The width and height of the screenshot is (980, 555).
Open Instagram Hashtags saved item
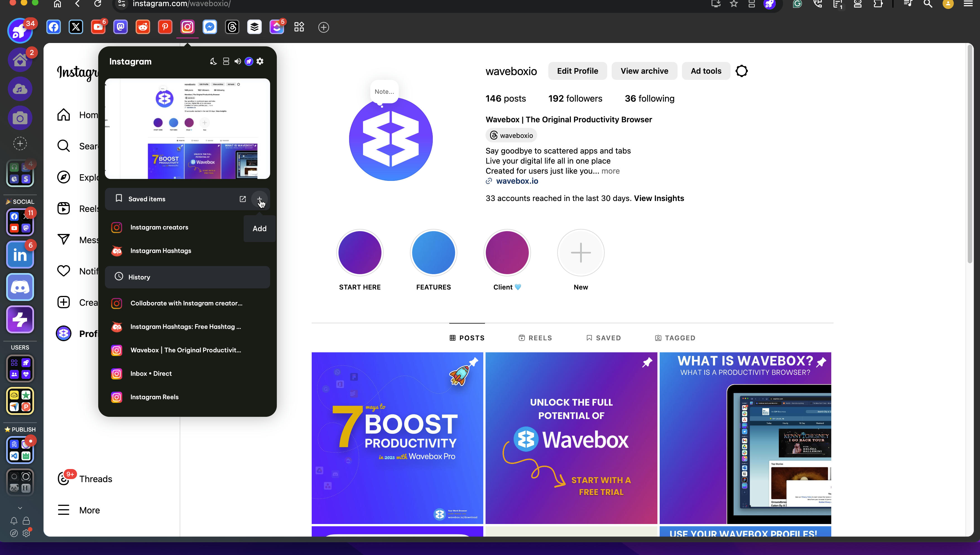point(188,250)
